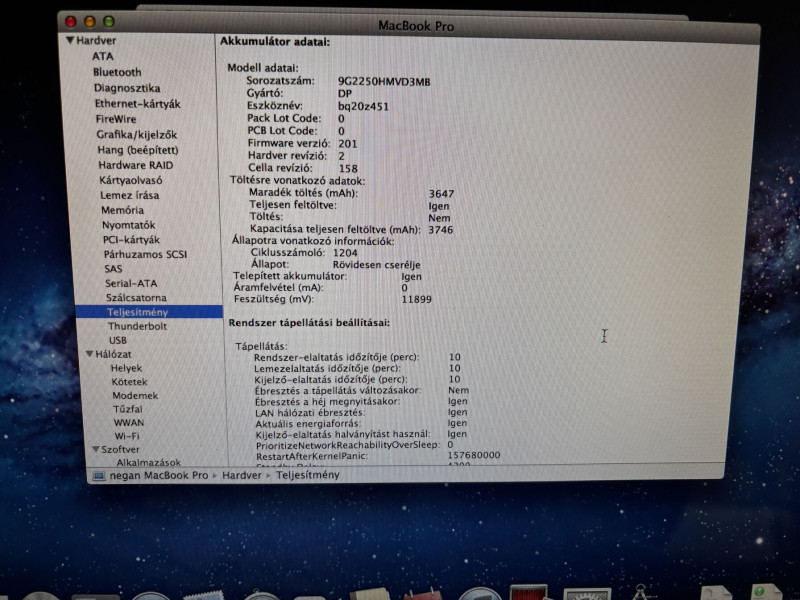Select Hardware RAID entry
The image size is (800, 600).
click(x=136, y=165)
